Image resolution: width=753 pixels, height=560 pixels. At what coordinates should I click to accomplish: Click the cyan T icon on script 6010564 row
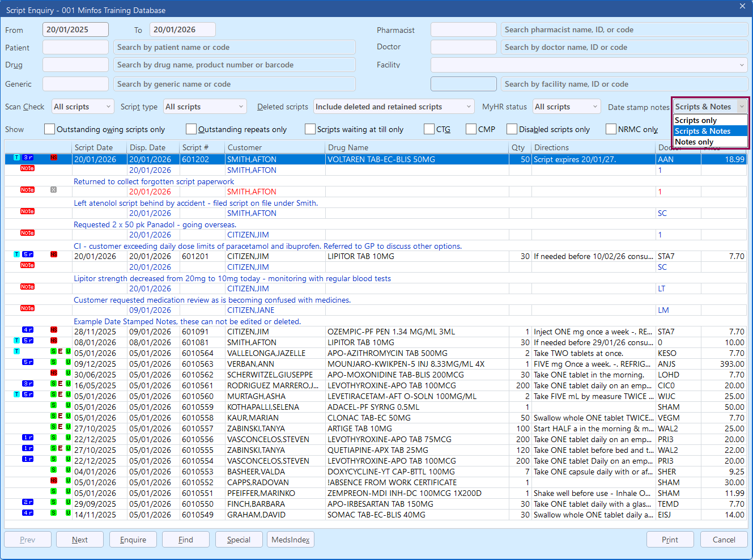coord(16,351)
